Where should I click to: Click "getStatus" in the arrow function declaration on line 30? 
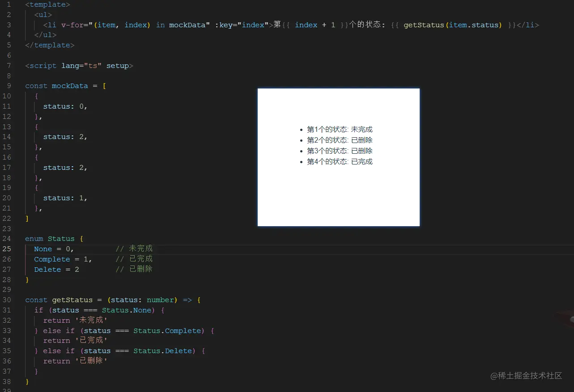(x=72, y=300)
